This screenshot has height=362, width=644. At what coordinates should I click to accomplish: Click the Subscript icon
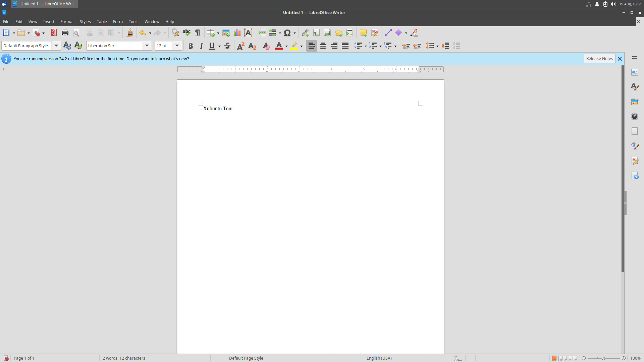click(x=252, y=46)
